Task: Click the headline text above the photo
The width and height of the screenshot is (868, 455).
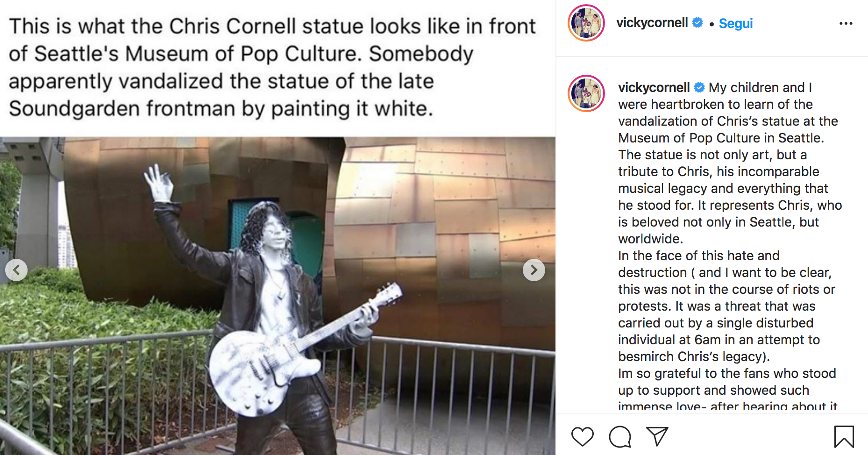Action: pos(272,67)
